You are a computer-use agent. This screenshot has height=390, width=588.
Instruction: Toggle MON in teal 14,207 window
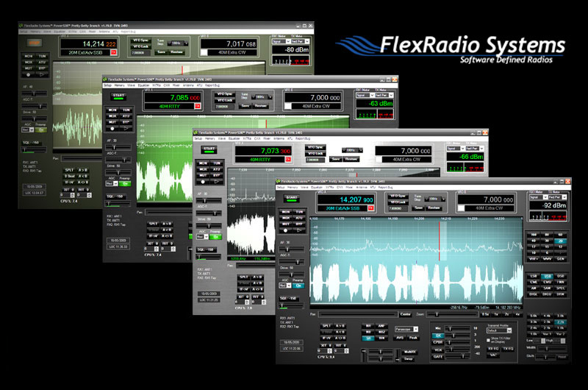point(286,212)
